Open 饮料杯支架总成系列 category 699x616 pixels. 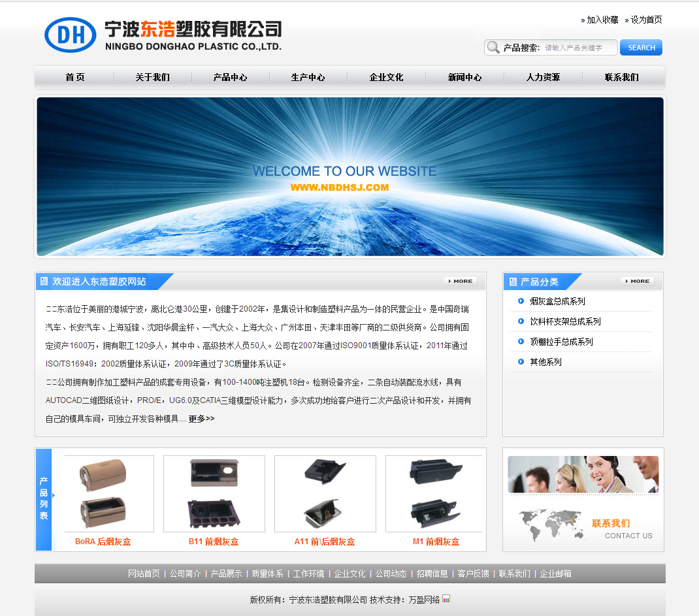tap(565, 321)
